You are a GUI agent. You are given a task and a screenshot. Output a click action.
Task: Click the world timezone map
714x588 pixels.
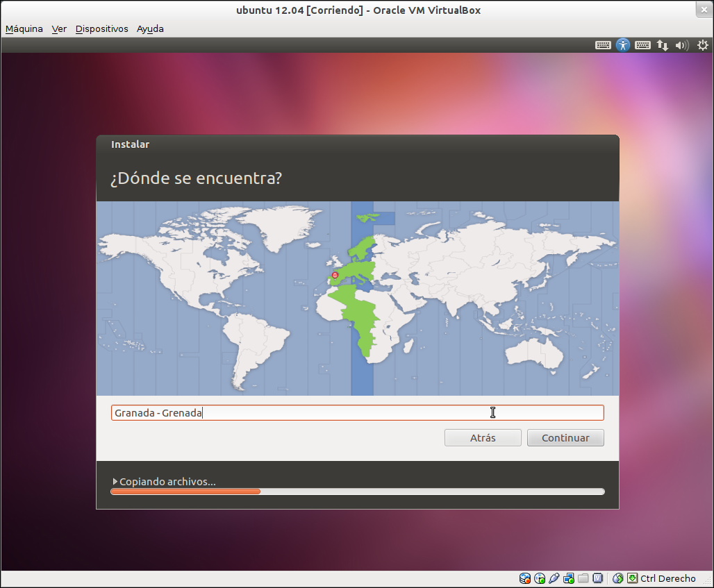click(358, 299)
